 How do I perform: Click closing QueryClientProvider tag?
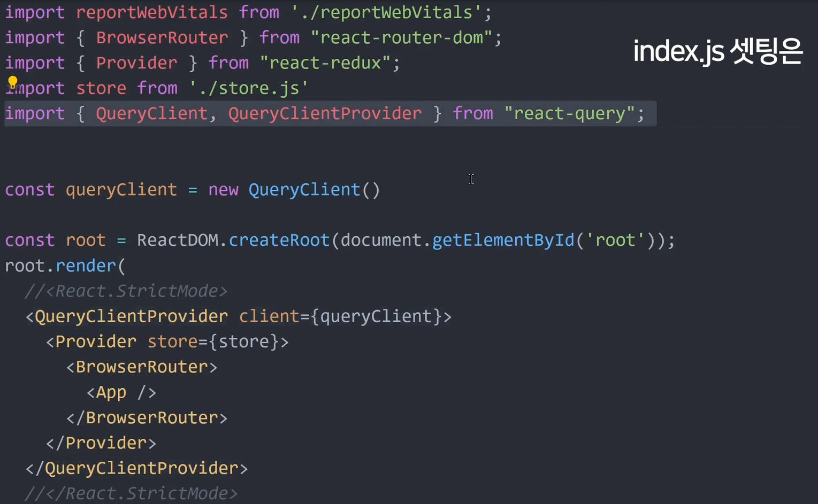[x=136, y=468]
